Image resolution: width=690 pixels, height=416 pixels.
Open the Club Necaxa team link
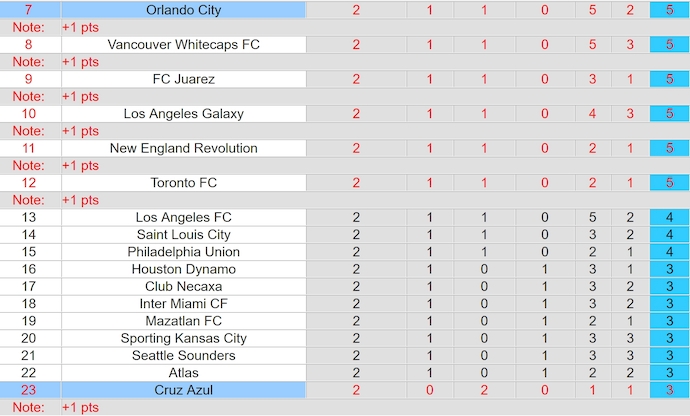click(184, 286)
